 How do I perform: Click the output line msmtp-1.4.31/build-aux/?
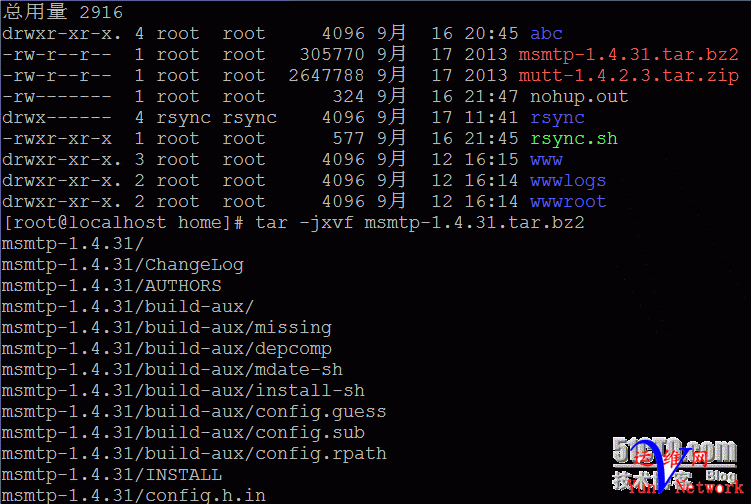(x=128, y=307)
